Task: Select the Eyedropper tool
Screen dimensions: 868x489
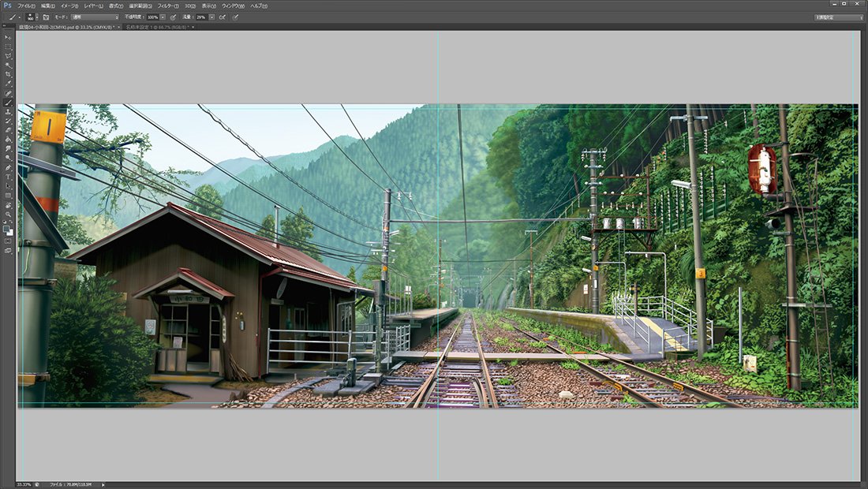Action: point(8,83)
